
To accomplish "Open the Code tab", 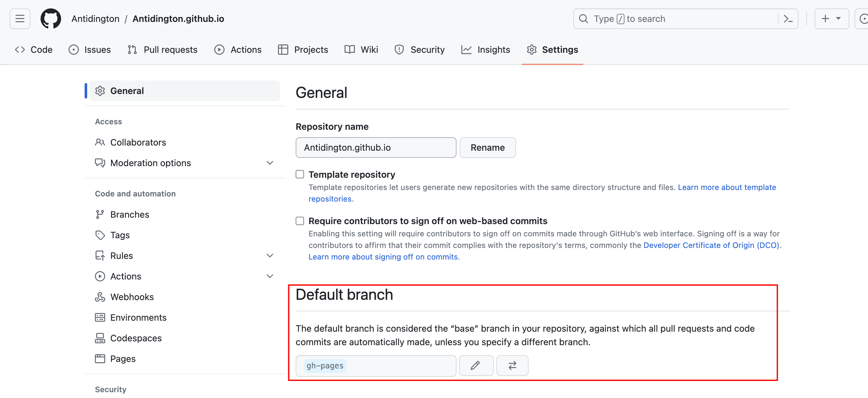I will pyautogui.click(x=34, y=50).
